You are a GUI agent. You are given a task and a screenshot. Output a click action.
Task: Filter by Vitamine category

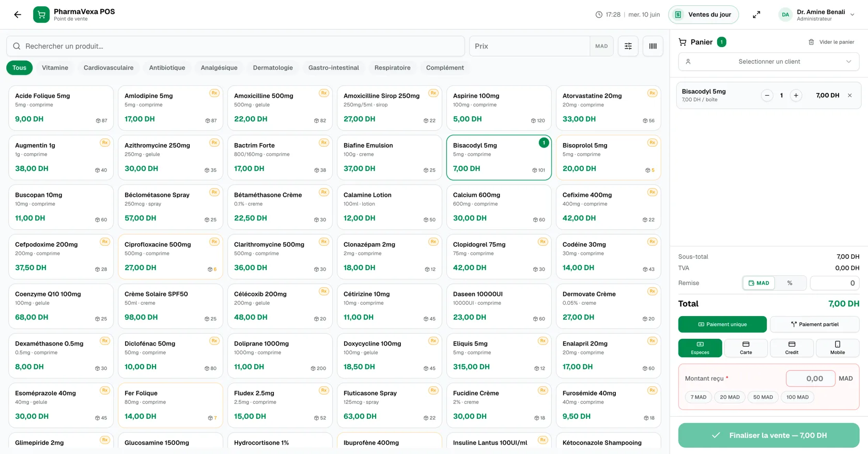(x=55, y=68)
